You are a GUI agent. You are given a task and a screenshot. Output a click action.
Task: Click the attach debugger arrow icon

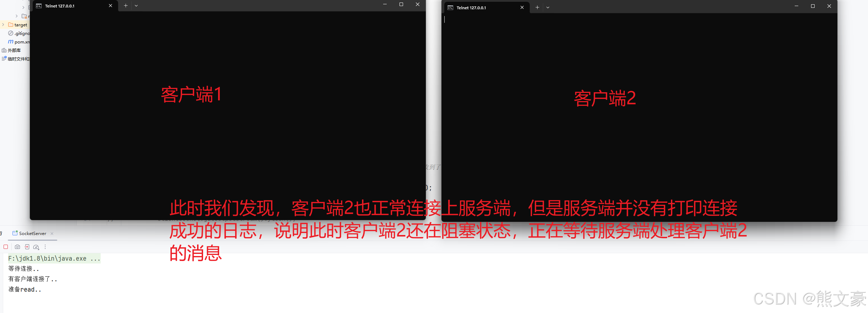[27, 247]
